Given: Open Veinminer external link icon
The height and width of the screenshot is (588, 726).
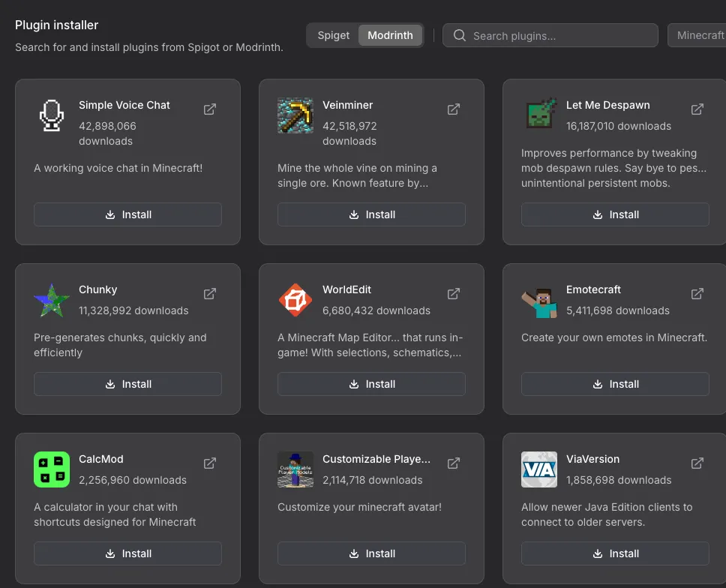Looking at the screenshot, I should pos(454,109).
